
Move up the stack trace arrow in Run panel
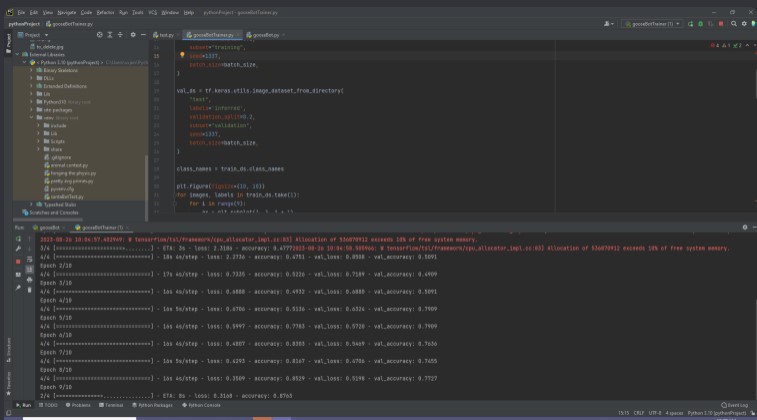[x=29, y=239]
